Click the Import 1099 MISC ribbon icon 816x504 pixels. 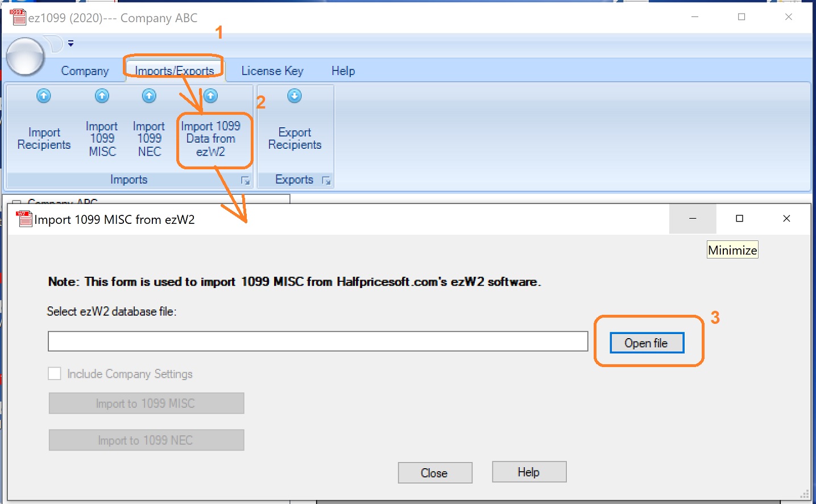coord(102,96)
